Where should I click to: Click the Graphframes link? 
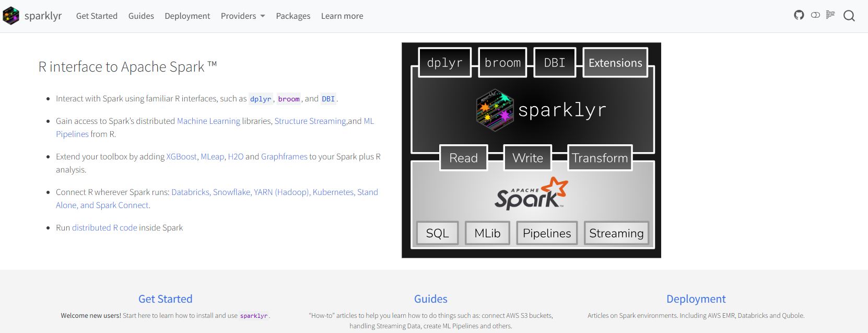click(x=284, y=156)
